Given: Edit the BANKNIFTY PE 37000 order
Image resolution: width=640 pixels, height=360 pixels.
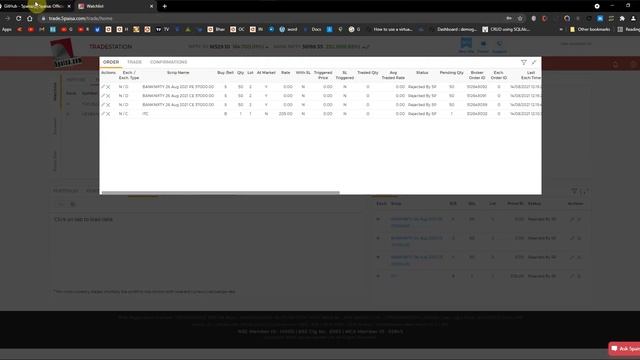Looking at the screenshot, I should (103, 87).
